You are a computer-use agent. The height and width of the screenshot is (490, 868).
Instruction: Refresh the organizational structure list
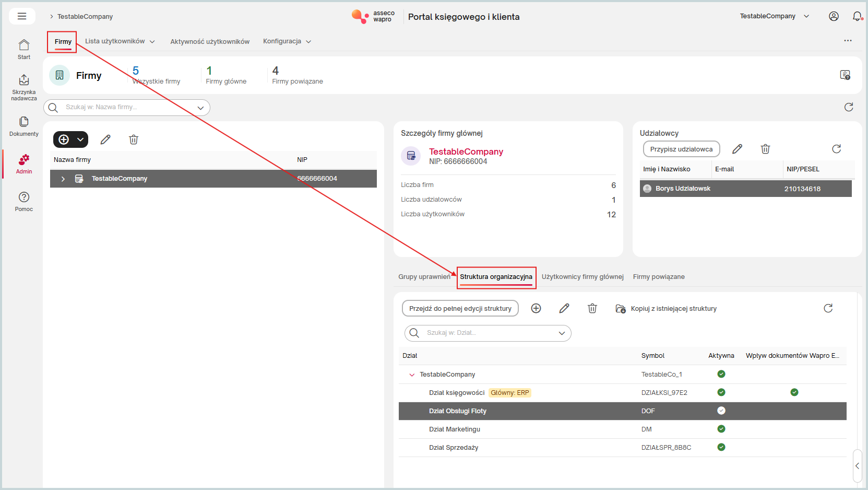[x=828, y=308]
